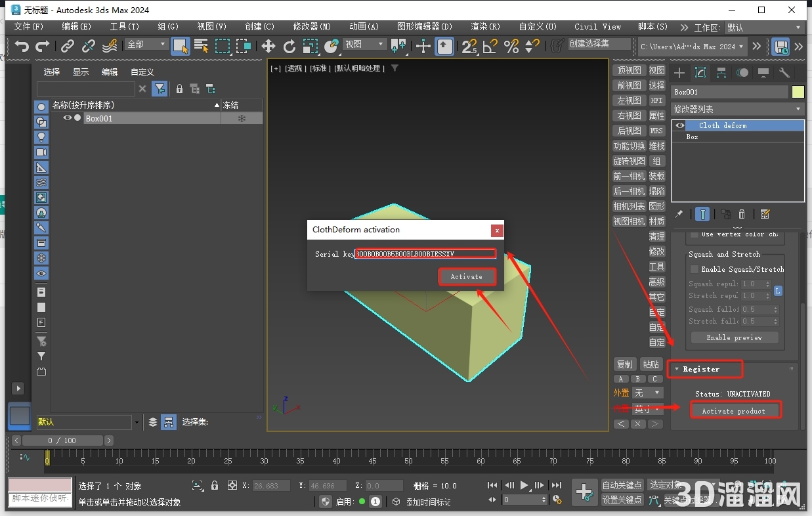Click the time slider 0 / 100 handle
The image size is (812, 516).
click(x=63, y=441)
